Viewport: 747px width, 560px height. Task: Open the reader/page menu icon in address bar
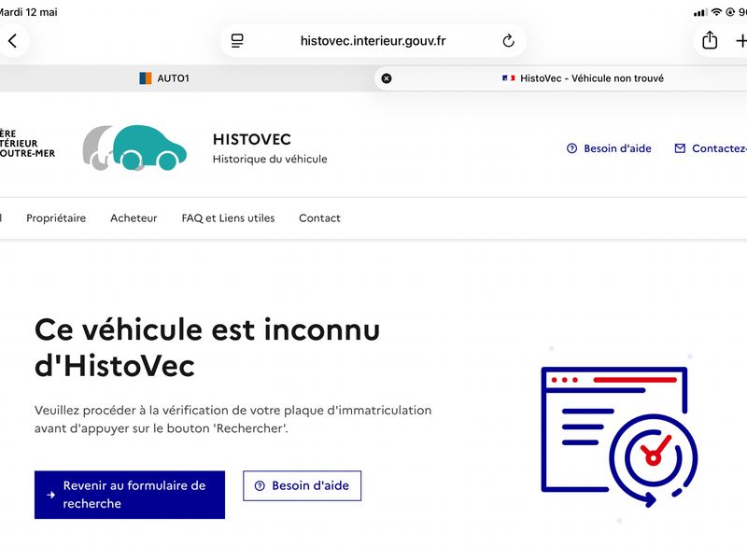pos(237,41)
